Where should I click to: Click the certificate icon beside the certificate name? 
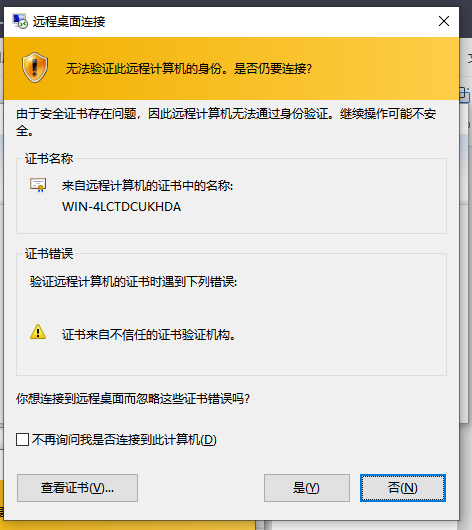[38, 185]
